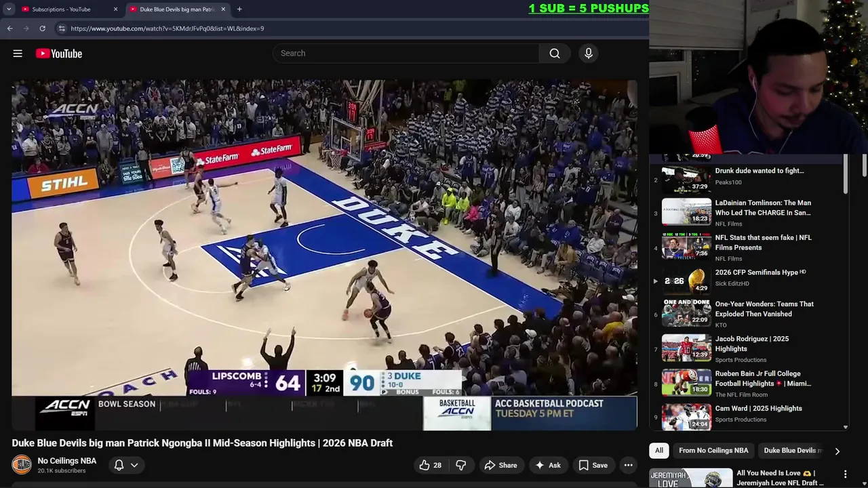This screenshot has width=868, height=488.
Task: Open No Ceilings NBA channel avatar
Action: point(22,465)
